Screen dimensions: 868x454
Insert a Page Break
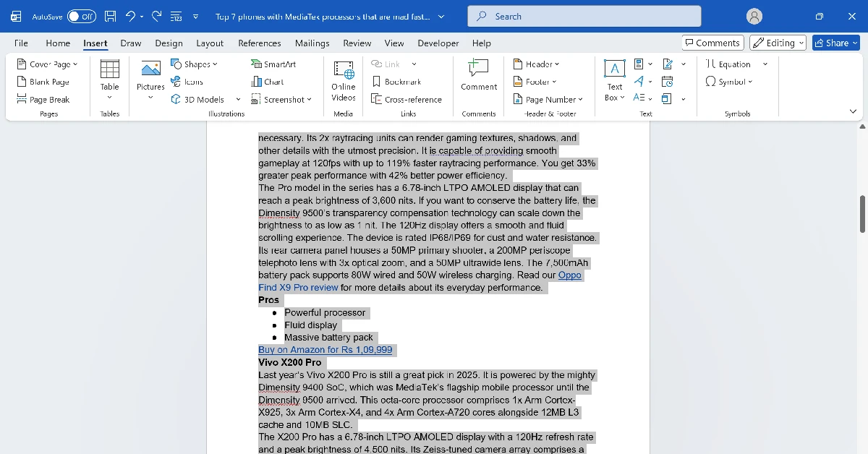(43, 100)
